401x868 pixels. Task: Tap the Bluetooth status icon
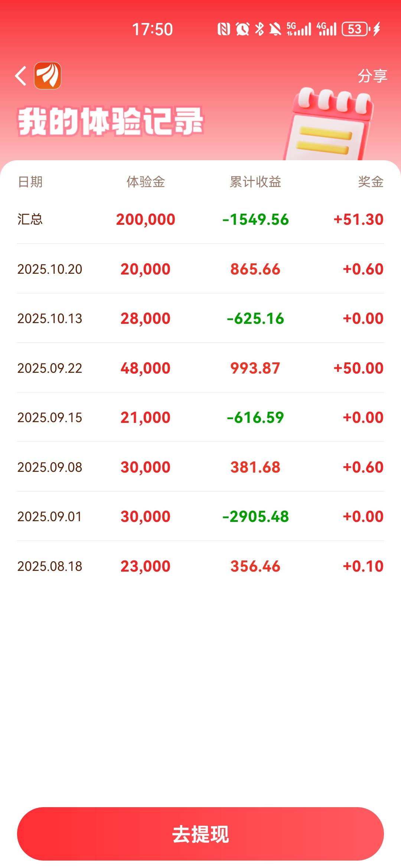point(260,29)
